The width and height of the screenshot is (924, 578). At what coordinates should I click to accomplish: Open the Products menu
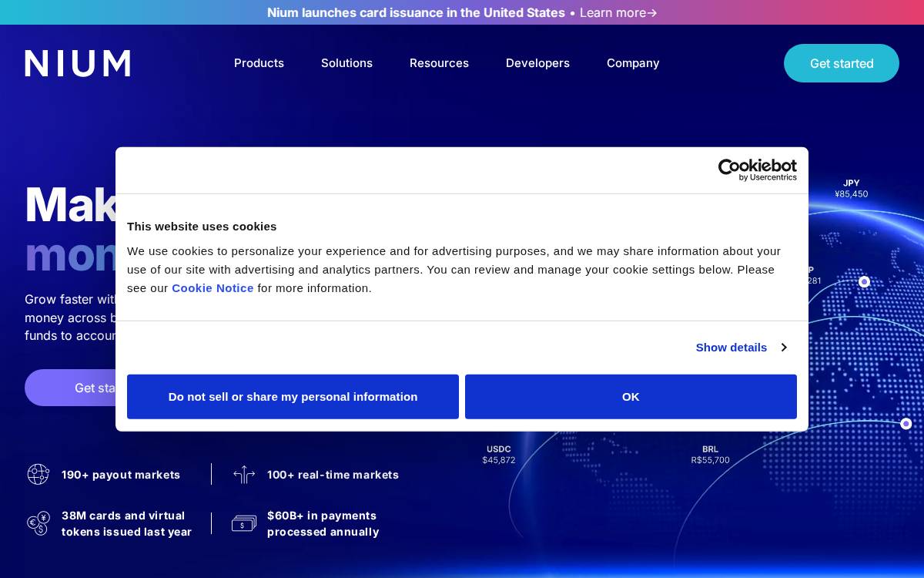[x=259, y=63]
